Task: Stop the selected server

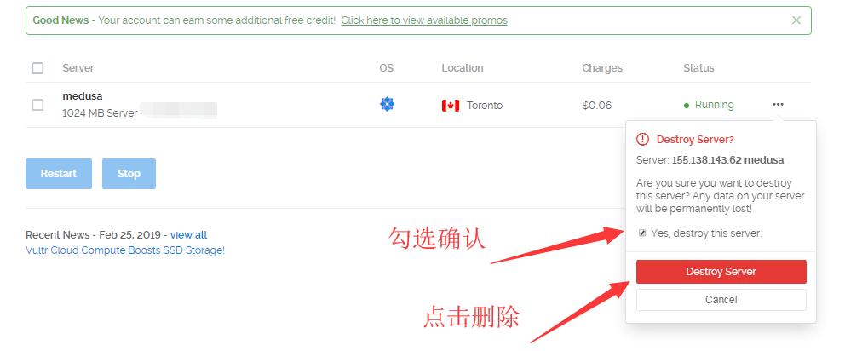Action: pyautogui.click(x=129, y=174)
